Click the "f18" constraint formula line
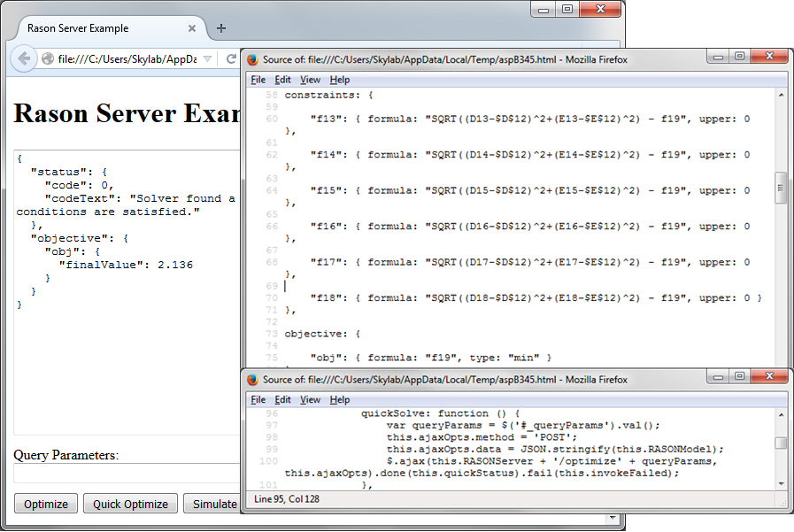The width and height of the screenshot is (794, 532). (x=536, y=298)
